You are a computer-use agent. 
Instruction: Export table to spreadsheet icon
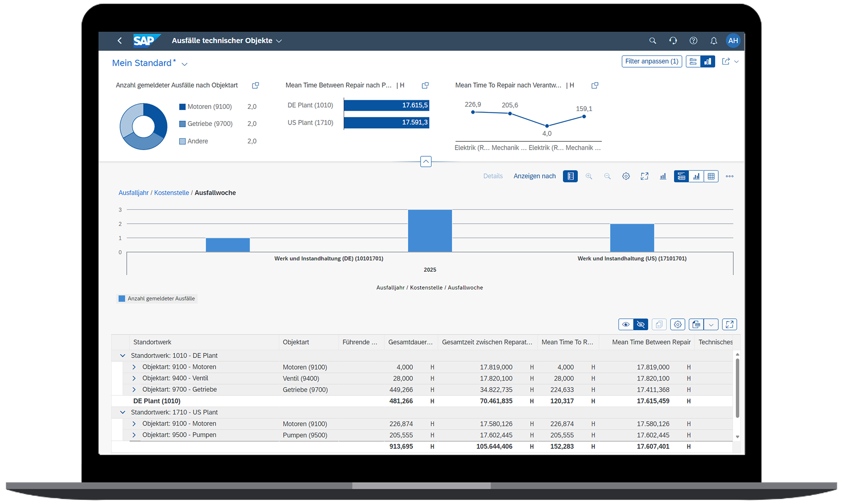[x=696, y=325]
